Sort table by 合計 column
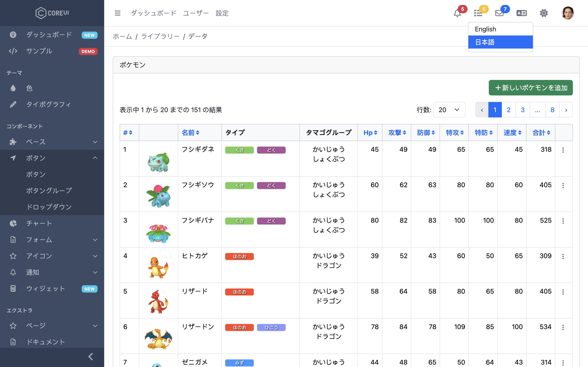Screen dimensions: 588x367 click(541, 133)
